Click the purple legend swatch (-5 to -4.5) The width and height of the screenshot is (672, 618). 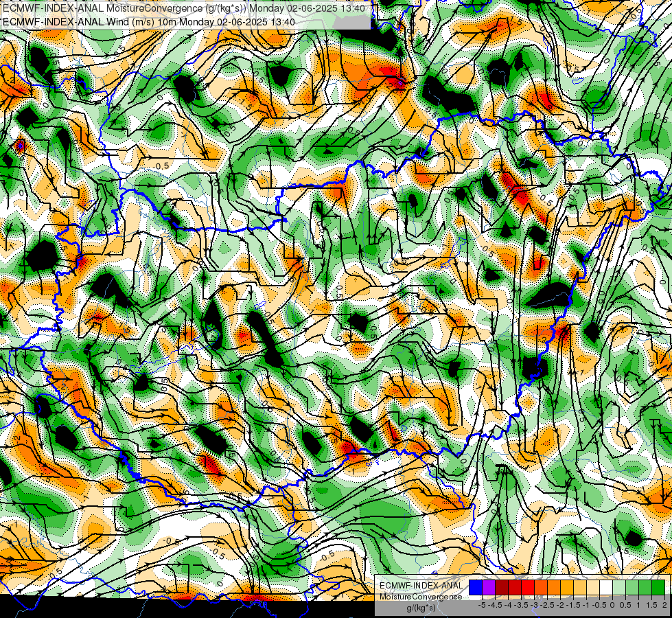[489, 587]
